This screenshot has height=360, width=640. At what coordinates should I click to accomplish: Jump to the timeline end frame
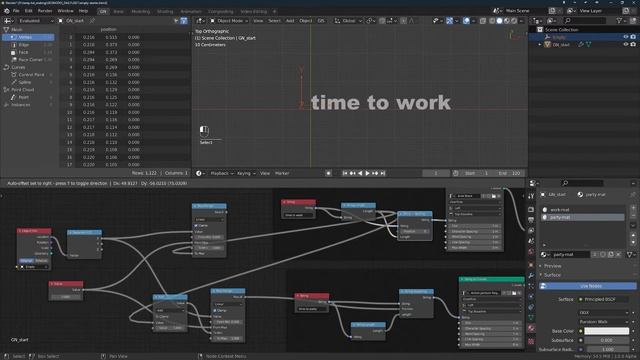[382, 173]
